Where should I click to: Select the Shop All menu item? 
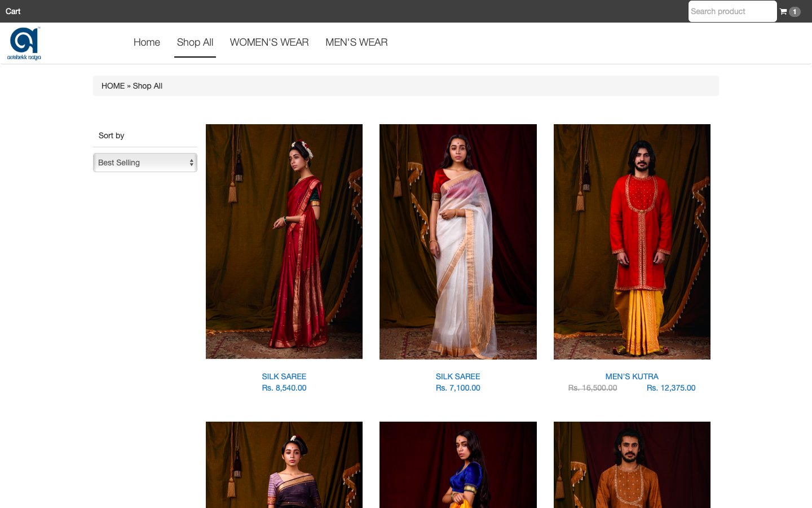coord(195,42)
